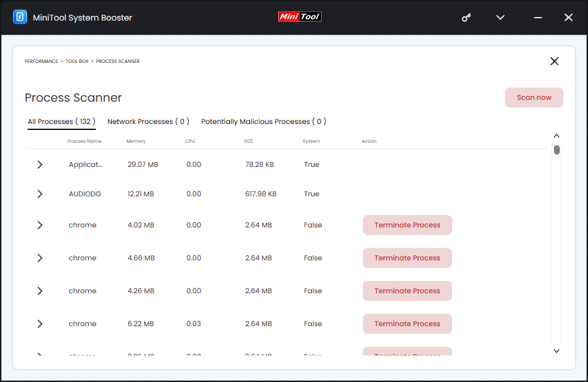Click the Action column header
588x382 pixels.
click(369, 141)
